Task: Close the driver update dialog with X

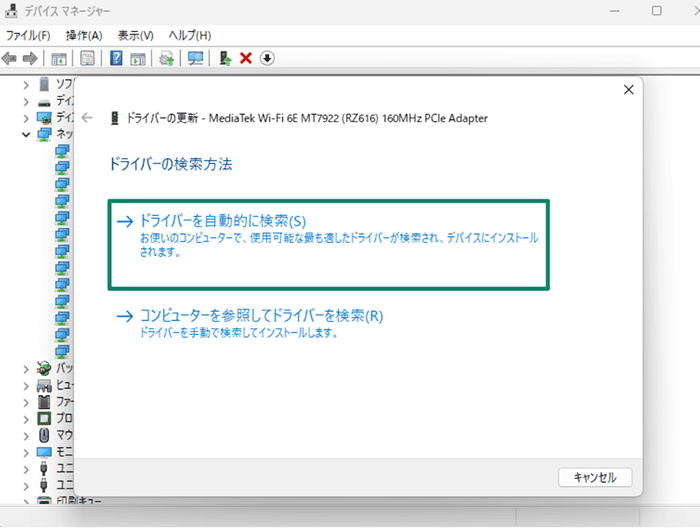Action: point(629,90)
